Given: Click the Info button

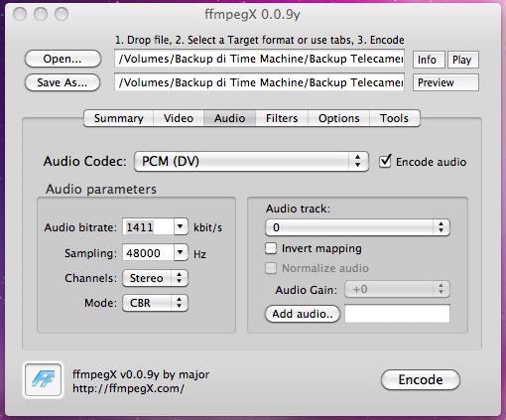Looking at the screenshot, I should pos(429,60).
